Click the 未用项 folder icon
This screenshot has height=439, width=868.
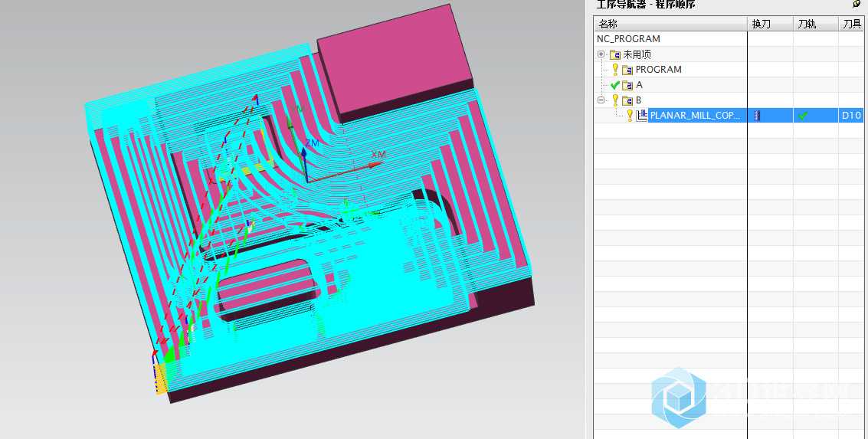[x=614, y=54]
